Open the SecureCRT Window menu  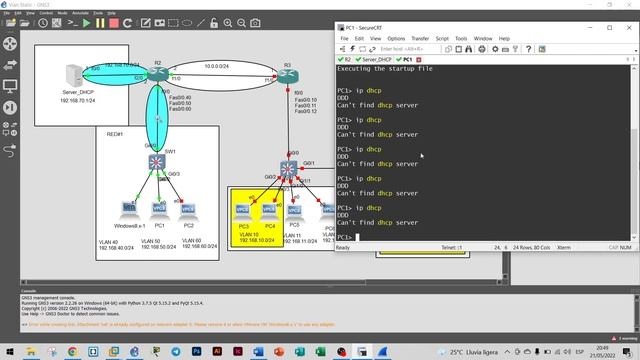[483, 38]
